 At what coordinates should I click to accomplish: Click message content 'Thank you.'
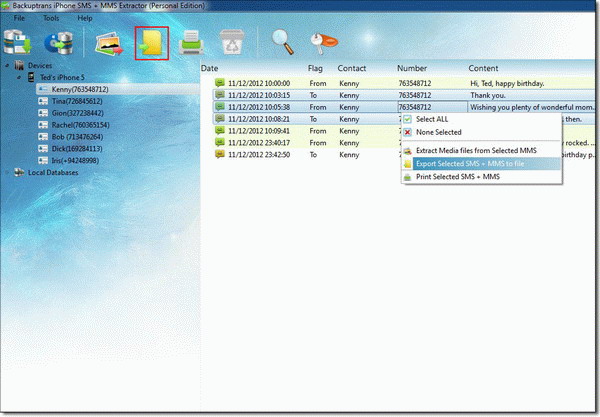click(488, 95)
